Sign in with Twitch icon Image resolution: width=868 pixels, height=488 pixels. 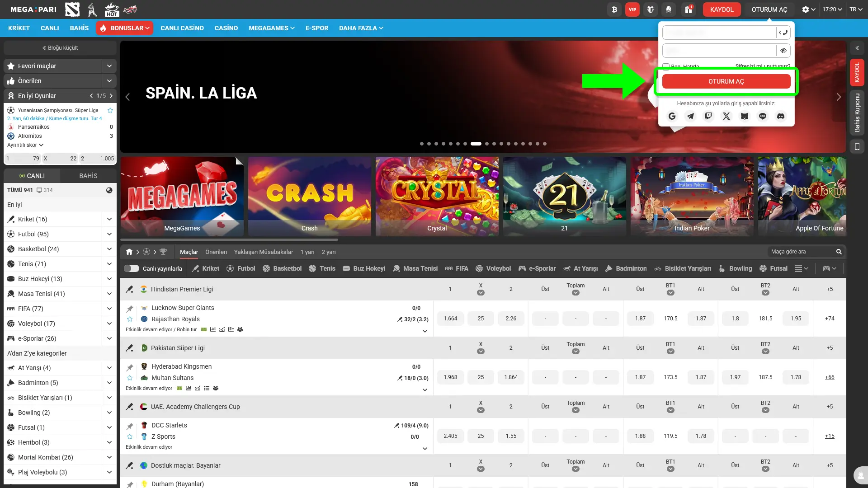708,116
